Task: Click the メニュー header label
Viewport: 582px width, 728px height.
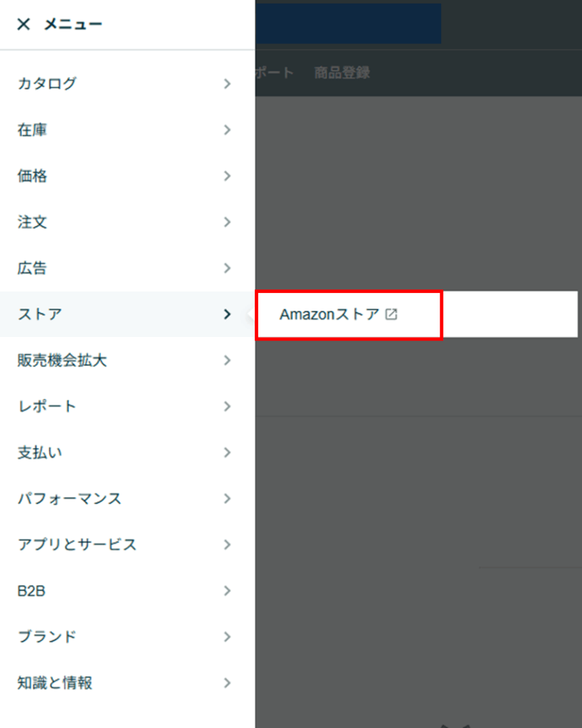Action: click(73, 25)
